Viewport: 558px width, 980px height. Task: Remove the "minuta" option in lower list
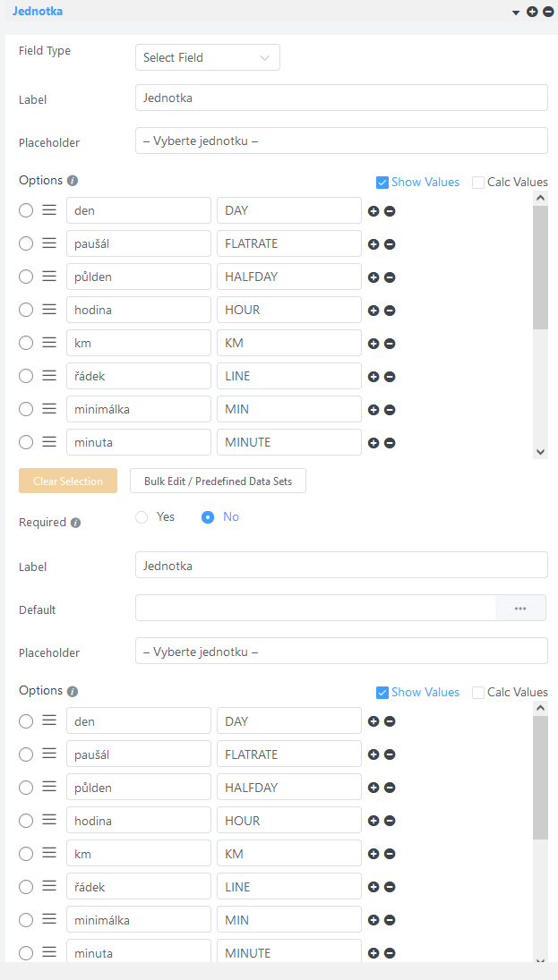388,953
